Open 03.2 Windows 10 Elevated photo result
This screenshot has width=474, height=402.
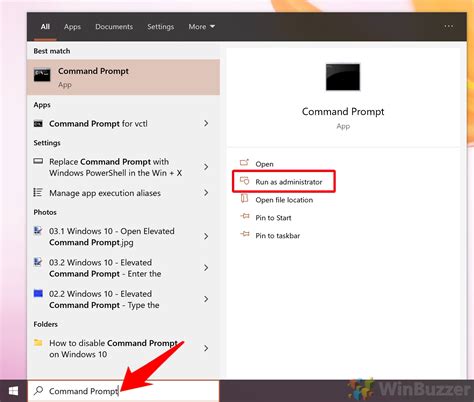pyautogui.click(x=123, y=268)
